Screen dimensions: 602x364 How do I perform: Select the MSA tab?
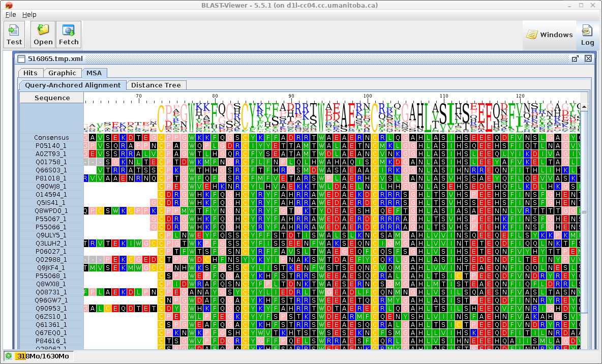(x=94, y=73)
